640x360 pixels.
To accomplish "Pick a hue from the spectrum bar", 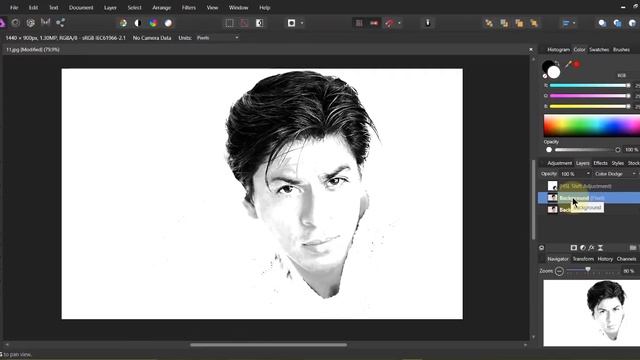I will click(592, 125).
